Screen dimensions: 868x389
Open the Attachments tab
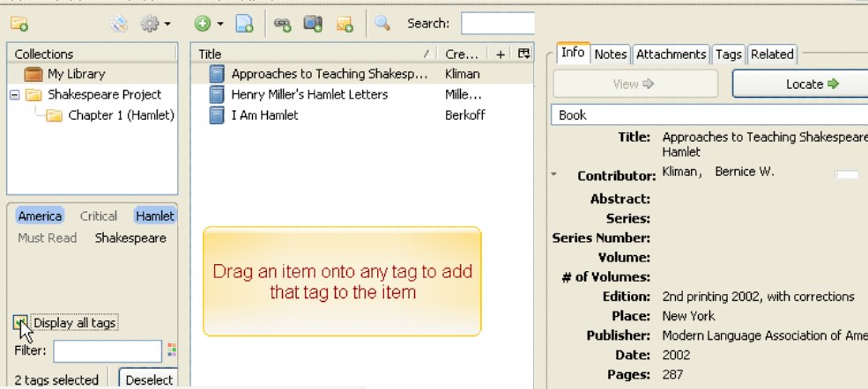(671, 55)
